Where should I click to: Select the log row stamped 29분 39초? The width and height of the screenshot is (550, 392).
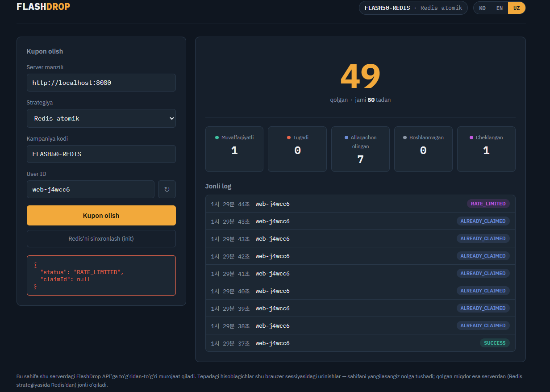[360, 309]
